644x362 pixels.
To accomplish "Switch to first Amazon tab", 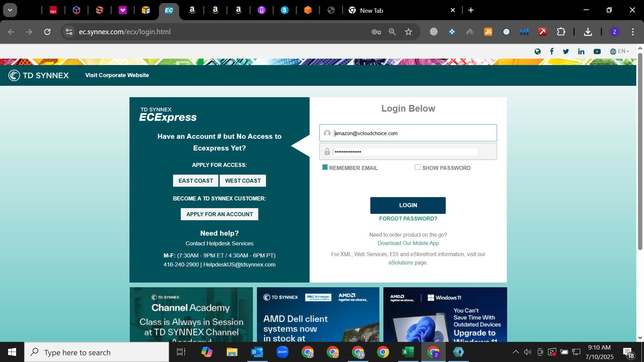I will 192,10.
